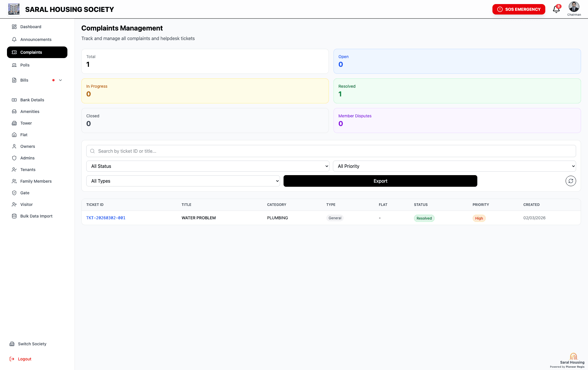Viewport: 588px width, 370px height.
Task: Open the Amenities page
Action: [30, 112]
